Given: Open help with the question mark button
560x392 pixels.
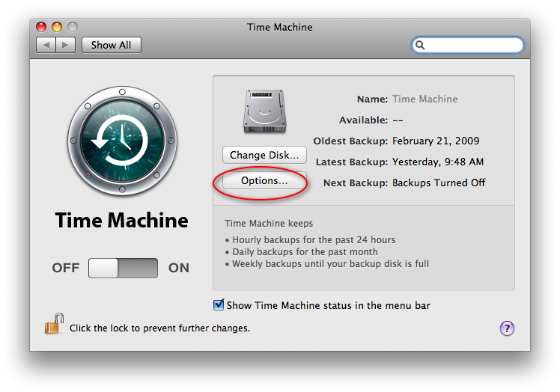Looking at the screenshot, I should point(507,328).
